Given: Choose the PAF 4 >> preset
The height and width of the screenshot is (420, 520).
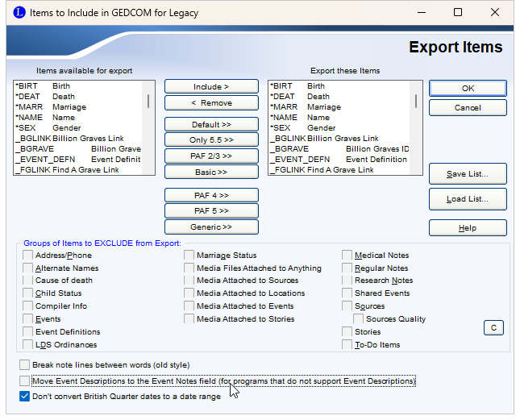Looking at the screenshot, I should pos(211,195).
